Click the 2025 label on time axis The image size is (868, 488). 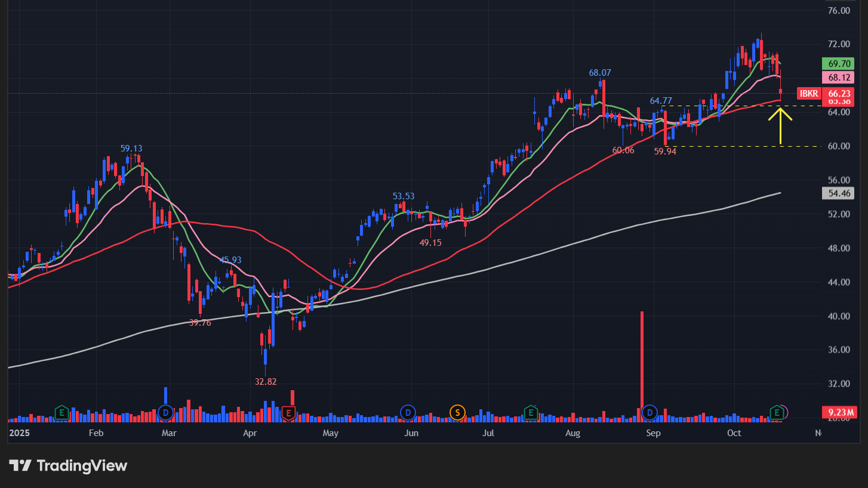[x=19, y=433]
